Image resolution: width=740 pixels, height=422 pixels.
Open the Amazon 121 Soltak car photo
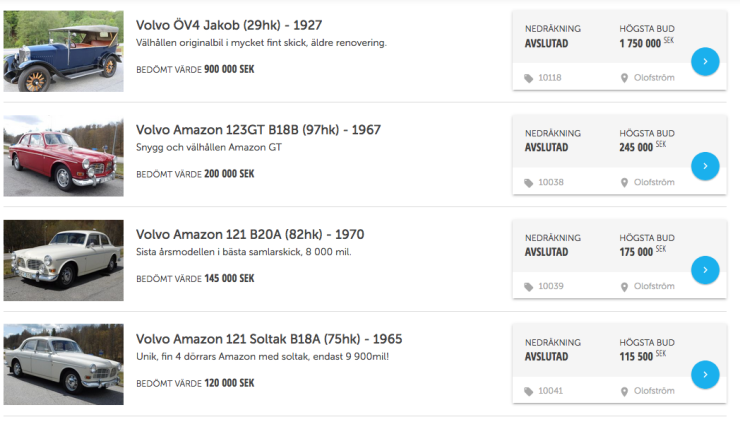click(x=63, y=364)
